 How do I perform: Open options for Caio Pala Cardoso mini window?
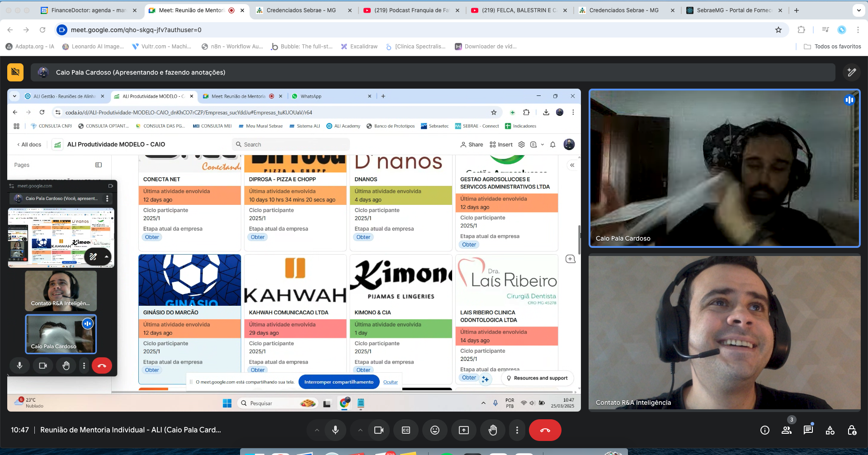tap(107, 199)
